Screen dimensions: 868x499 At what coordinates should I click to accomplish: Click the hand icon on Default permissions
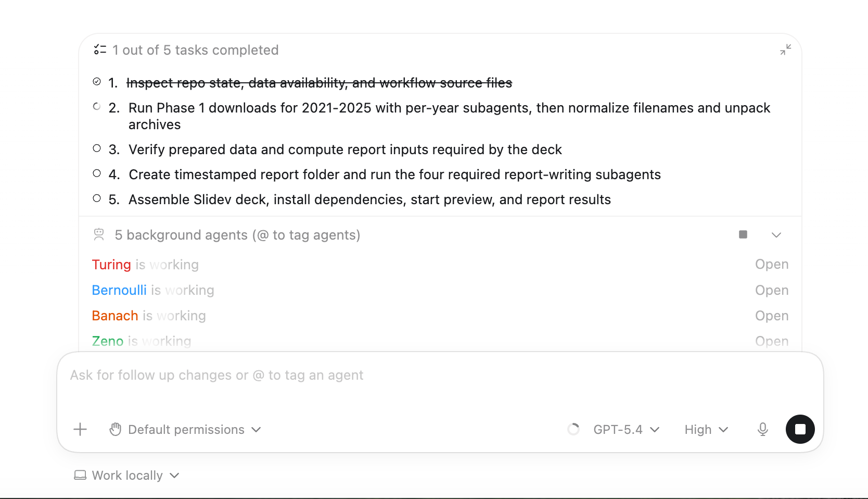[x=115, y=429]
